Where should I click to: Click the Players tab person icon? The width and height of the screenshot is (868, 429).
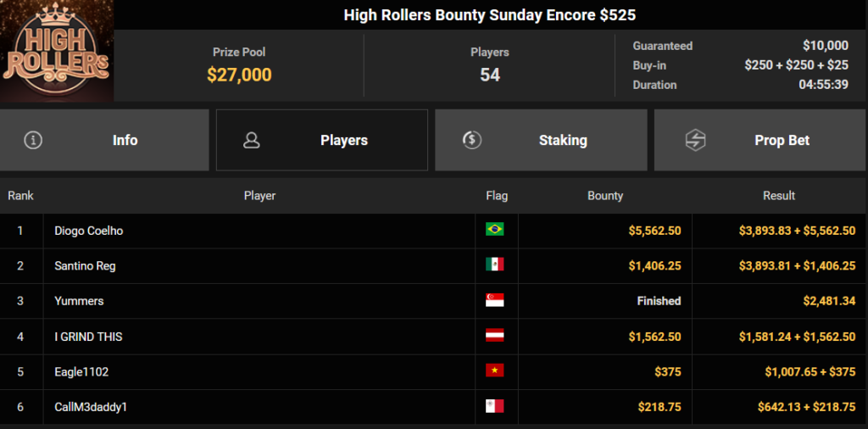click(251, 141)
